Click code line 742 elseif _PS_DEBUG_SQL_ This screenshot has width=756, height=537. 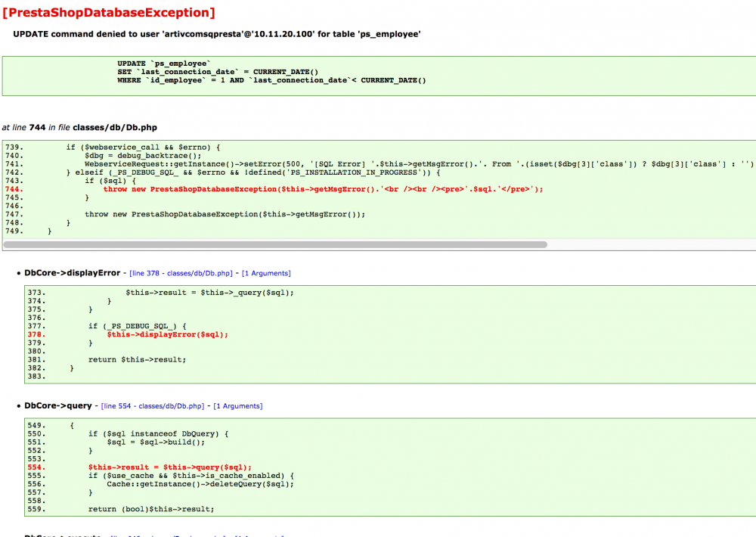tap(253, 172)
